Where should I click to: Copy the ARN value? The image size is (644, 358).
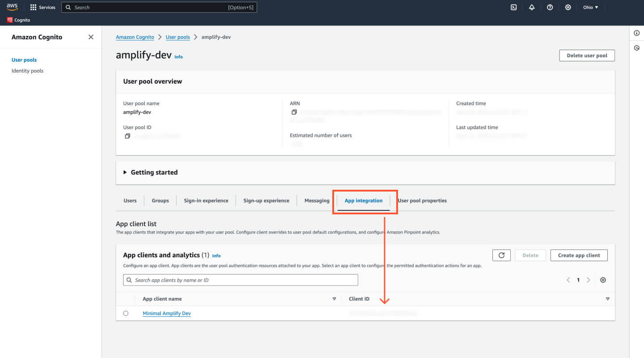pyautogui.click(x=294, y=112)
